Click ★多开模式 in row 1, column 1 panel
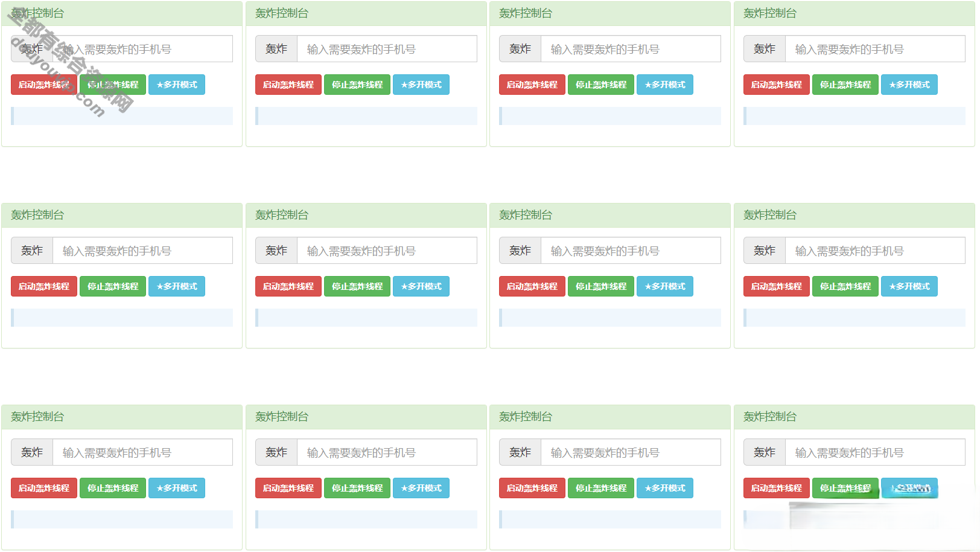This screenshot has height=552, width=980. (177, 85)
